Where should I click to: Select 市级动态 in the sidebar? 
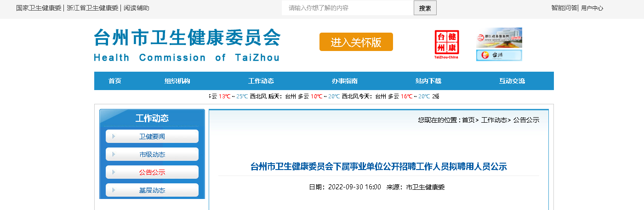(152, 154)
